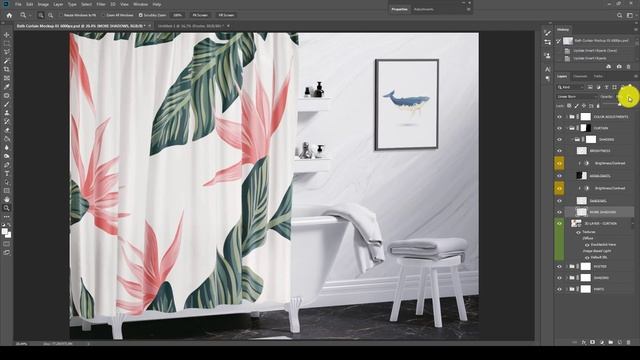
Task: Click the Opacity slider handle
Action: [x=620, y=104]
